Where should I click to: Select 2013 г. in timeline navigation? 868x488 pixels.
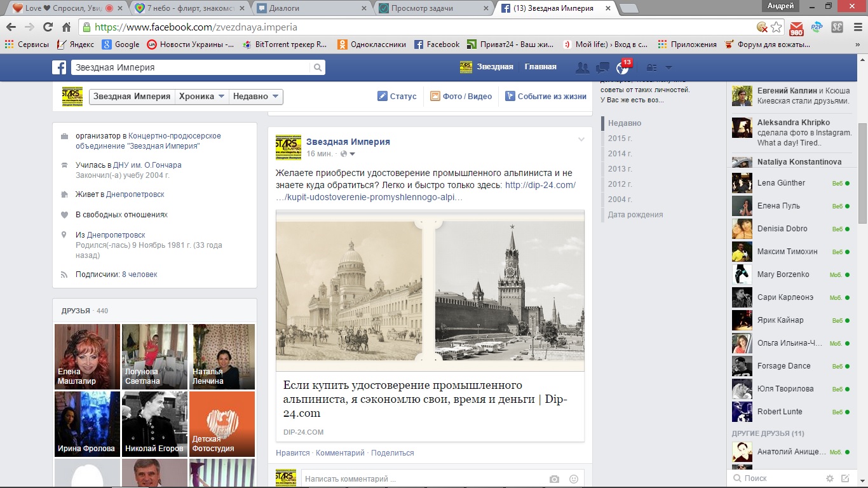(x=620, y=169)
